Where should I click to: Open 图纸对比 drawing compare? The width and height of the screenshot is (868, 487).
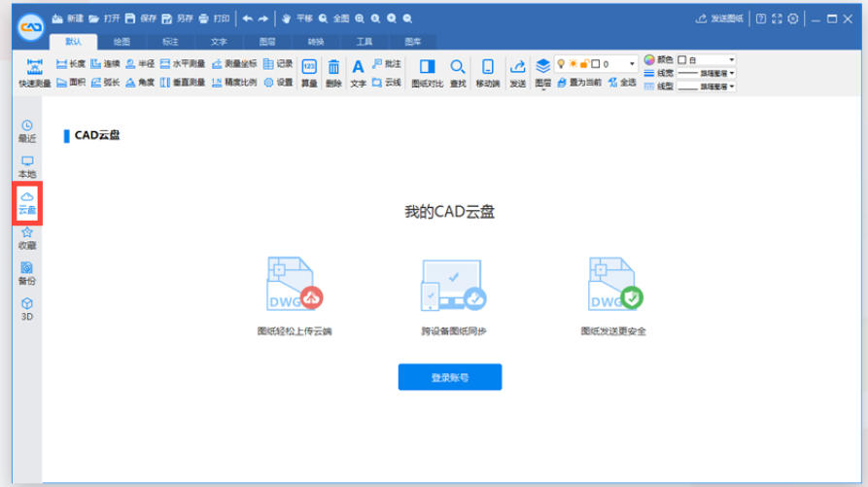428,73
